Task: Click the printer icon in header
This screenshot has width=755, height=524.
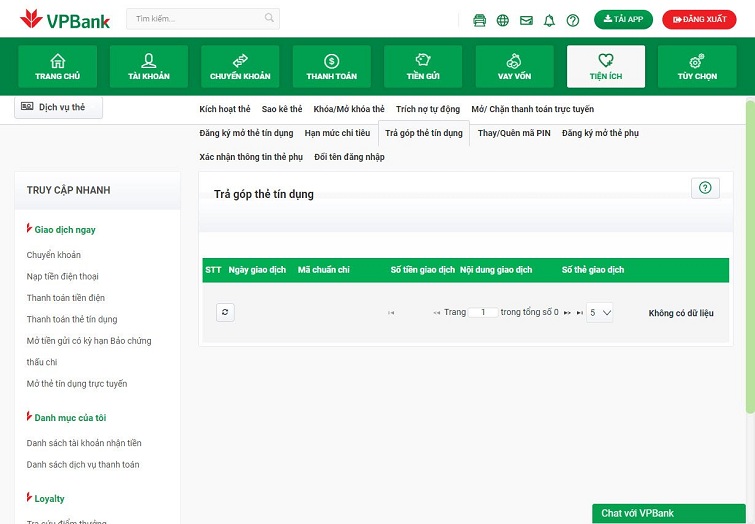Action: [479, 20]
